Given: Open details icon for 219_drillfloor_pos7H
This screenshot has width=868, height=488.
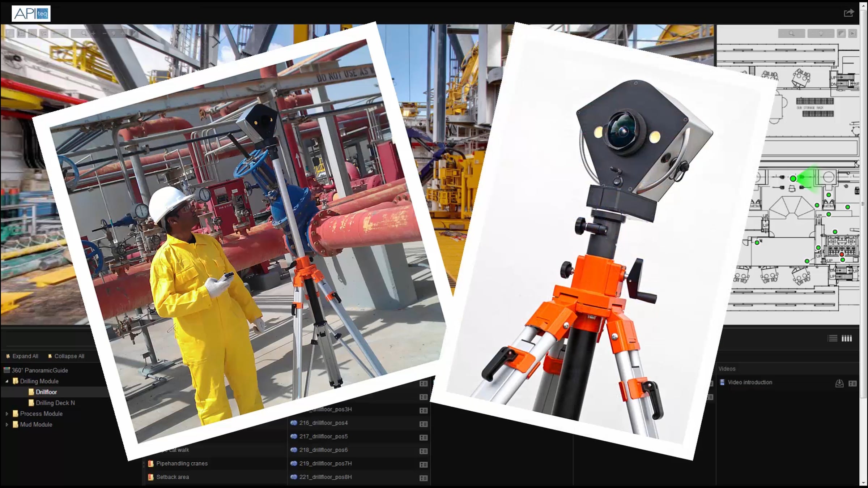Looking at the screenshot, I should pyautogui.click(x=424, y=465).
